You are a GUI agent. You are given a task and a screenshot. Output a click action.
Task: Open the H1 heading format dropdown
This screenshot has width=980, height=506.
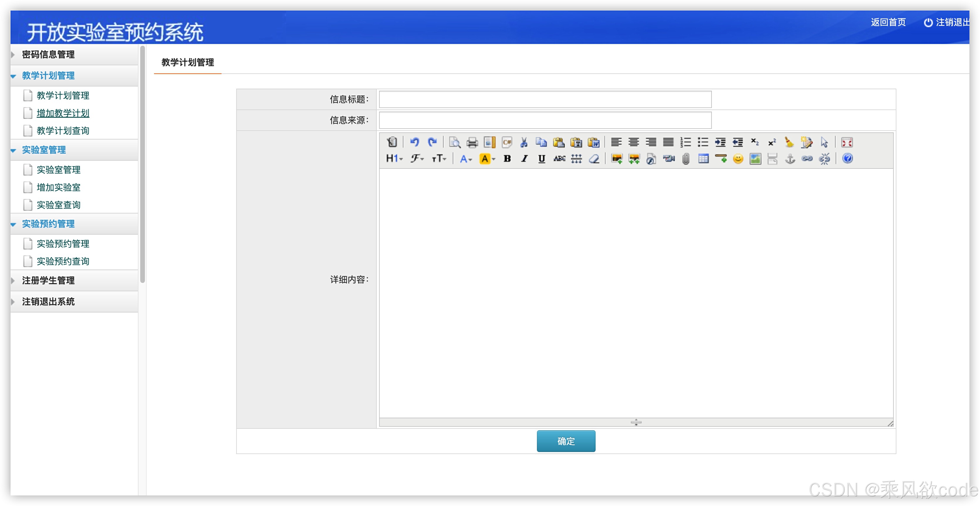tap(394, 159)
